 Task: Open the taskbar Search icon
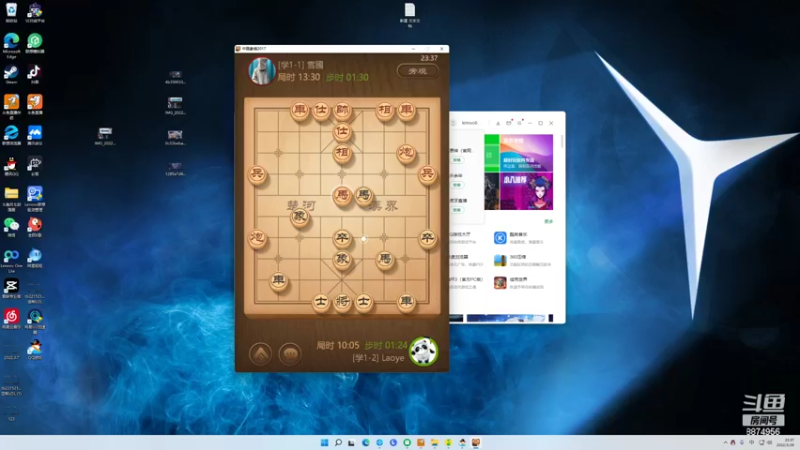(338, 442)
